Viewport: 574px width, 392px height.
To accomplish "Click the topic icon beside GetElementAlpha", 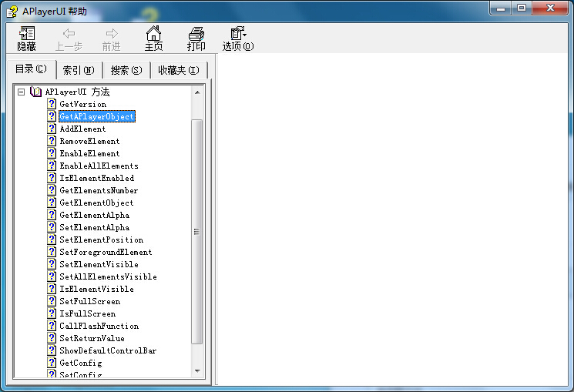I will (52, 215).
